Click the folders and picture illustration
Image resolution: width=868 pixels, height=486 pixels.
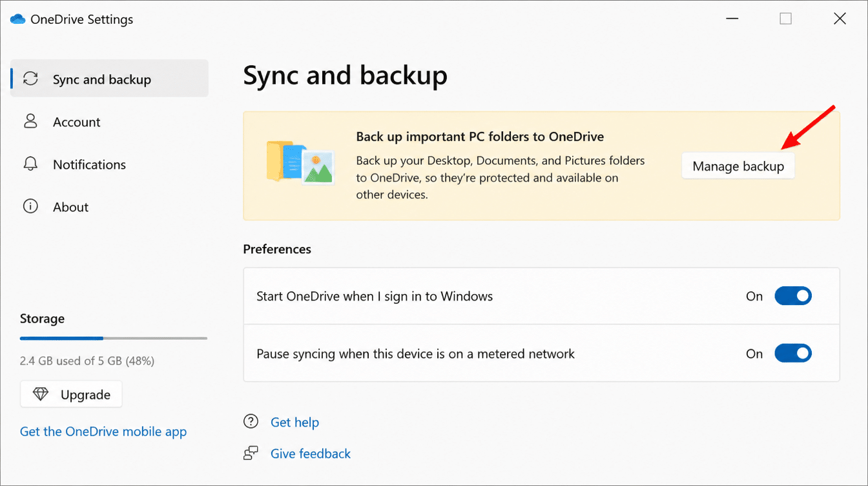(300, 164)
